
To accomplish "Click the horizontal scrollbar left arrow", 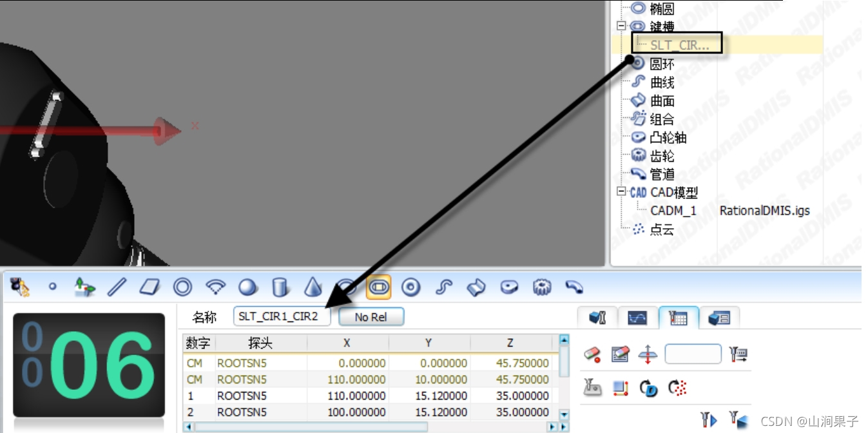I will pos(188,427).
